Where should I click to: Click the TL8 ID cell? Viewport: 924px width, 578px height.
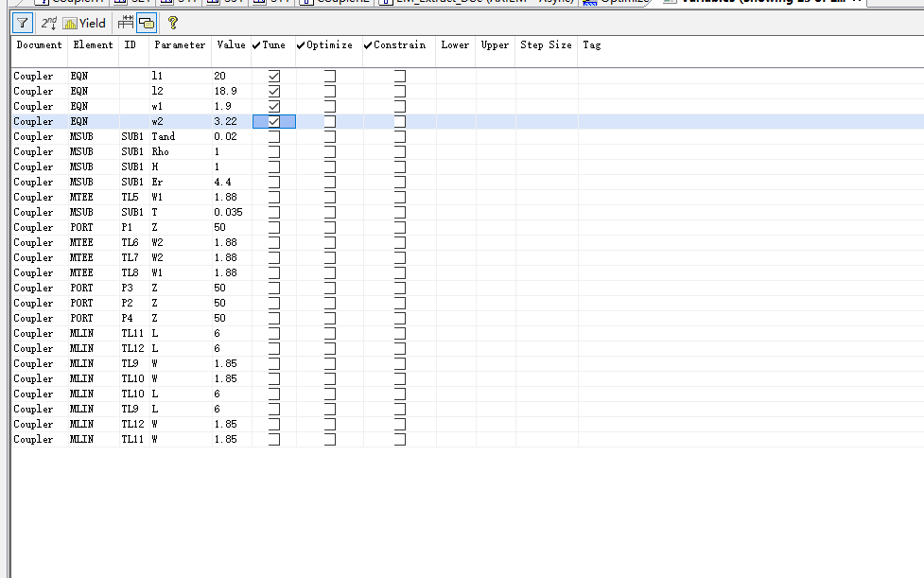[x=131, y=272]
